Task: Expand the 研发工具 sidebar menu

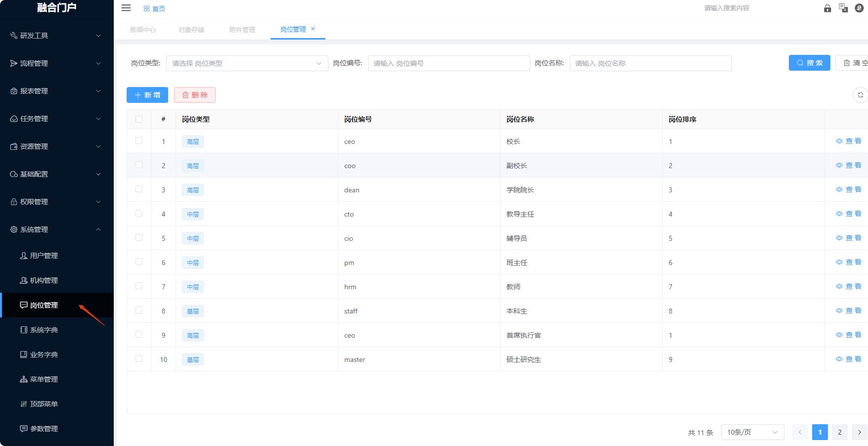Action: 57,36
